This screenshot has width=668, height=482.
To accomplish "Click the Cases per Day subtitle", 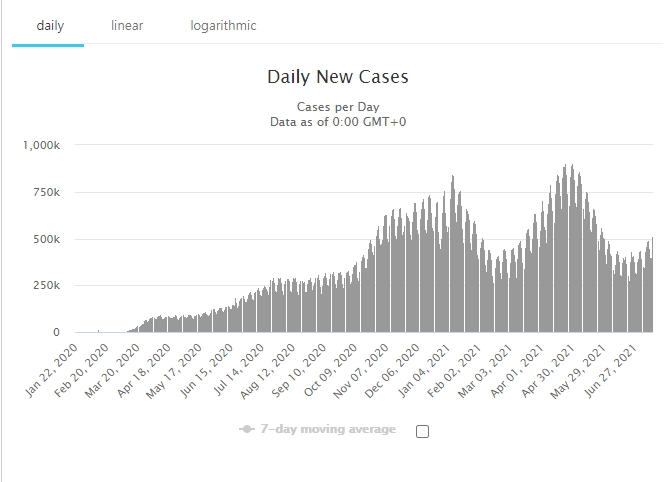I will click(338, 107).
